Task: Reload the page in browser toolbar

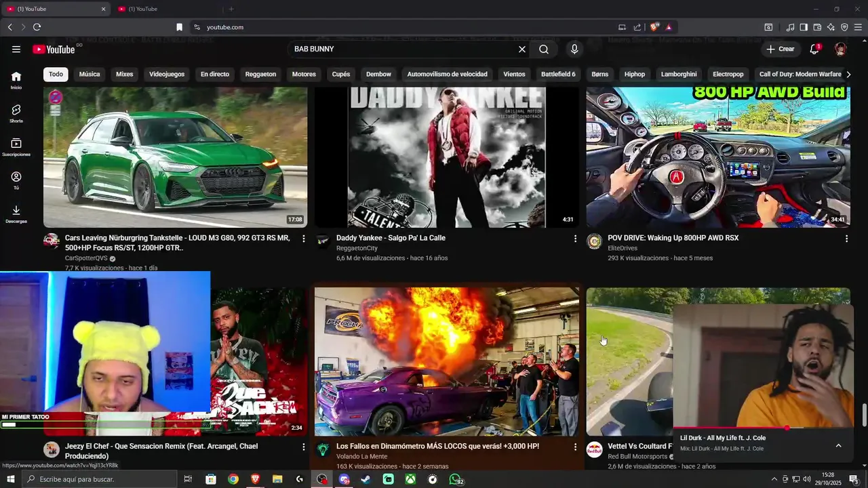Action: pos(37,27)
